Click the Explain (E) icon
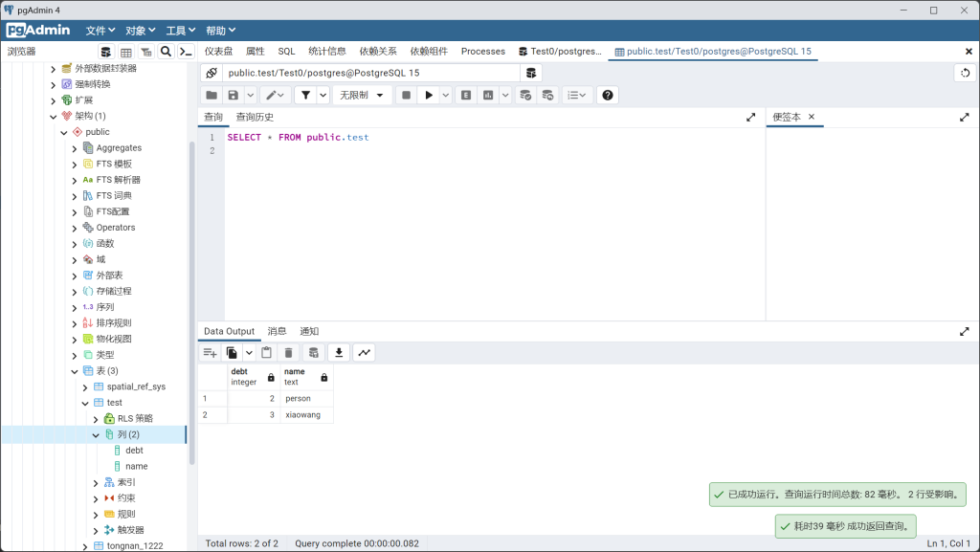Viewport: 980px width, 552px height. point(466,95)
